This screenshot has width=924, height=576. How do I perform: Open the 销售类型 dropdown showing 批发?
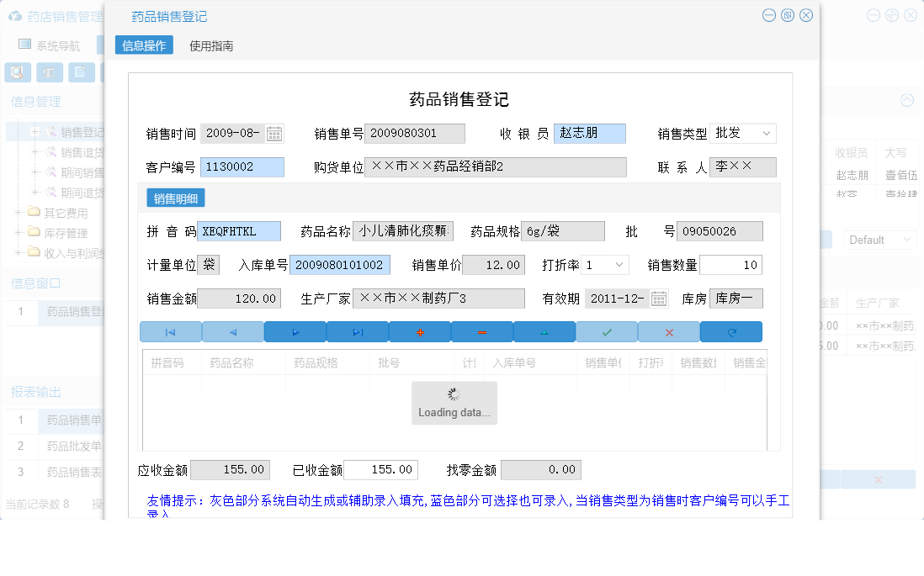pos(742,133)
